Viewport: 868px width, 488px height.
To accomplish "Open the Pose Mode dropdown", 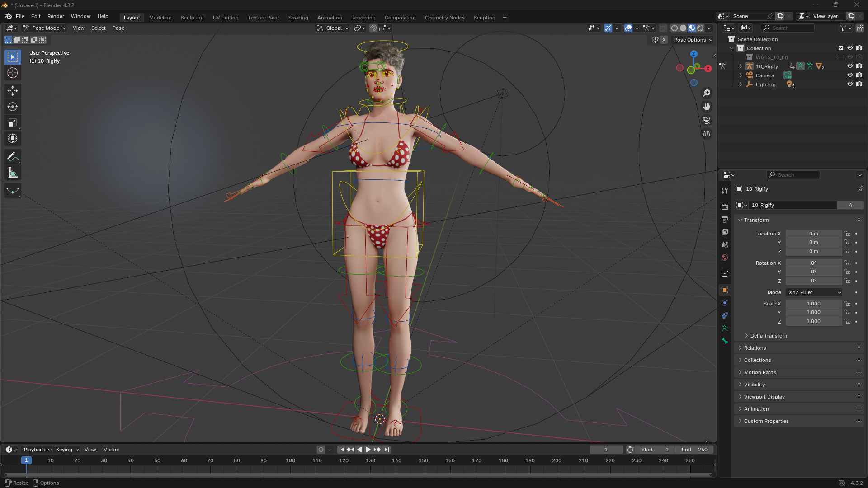I will [x=45, y=28].
